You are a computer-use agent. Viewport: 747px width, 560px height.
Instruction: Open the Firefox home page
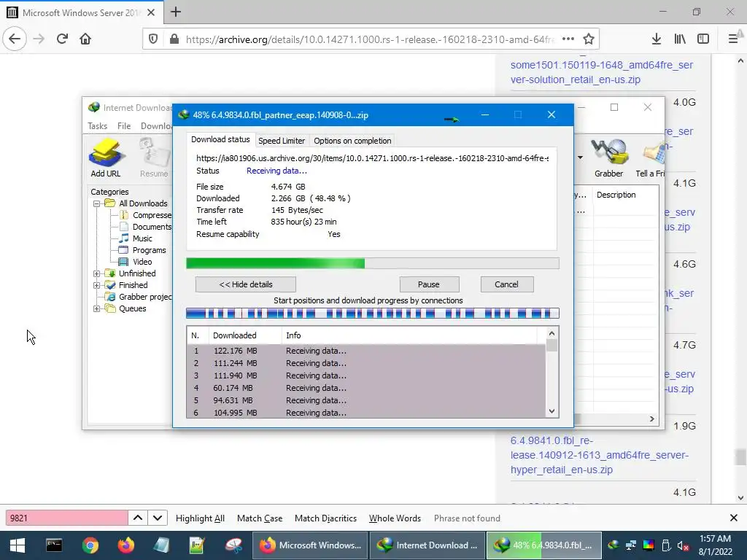click(x=85, y=39)
